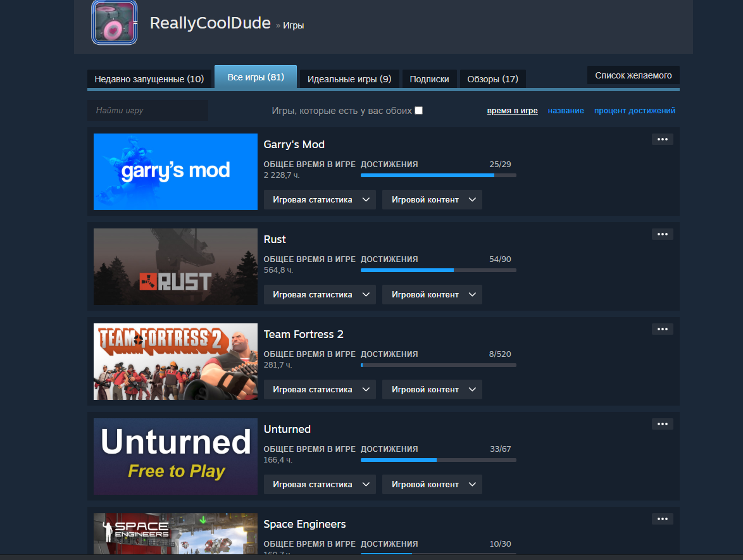The height and width of the screenshot is (560, 743).
Task: Toggle the games you both own checkbox
Action: [418, 110]
